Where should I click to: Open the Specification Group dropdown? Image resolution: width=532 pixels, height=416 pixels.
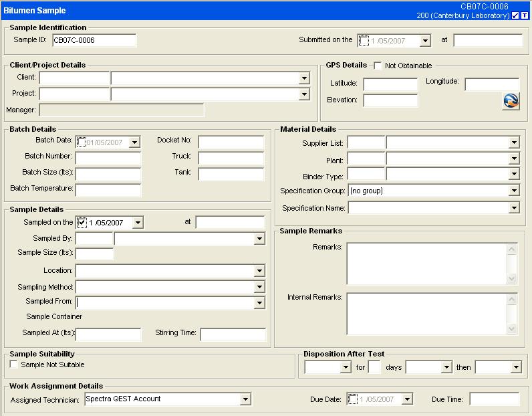[x=513, y=191]
